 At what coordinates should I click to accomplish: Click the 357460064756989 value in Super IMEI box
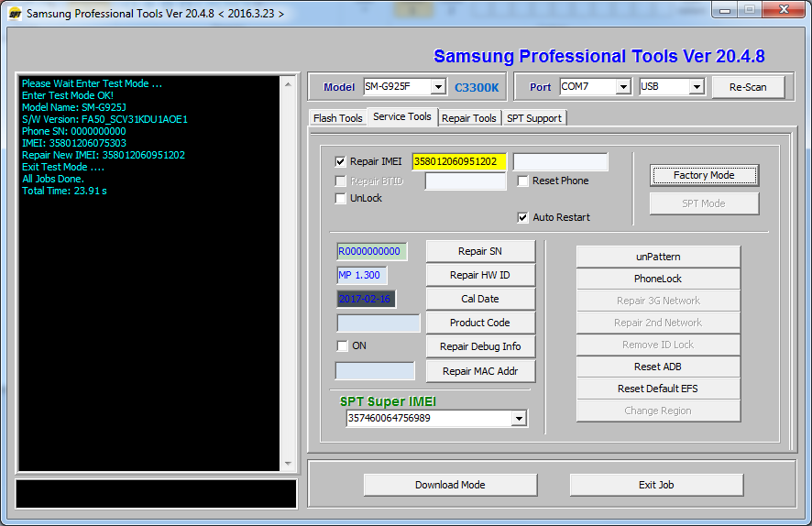(389, 418)
